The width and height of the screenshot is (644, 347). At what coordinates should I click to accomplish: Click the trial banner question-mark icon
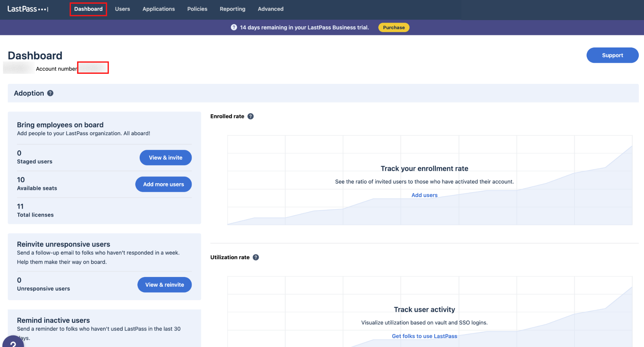click(x=234, y=27)
